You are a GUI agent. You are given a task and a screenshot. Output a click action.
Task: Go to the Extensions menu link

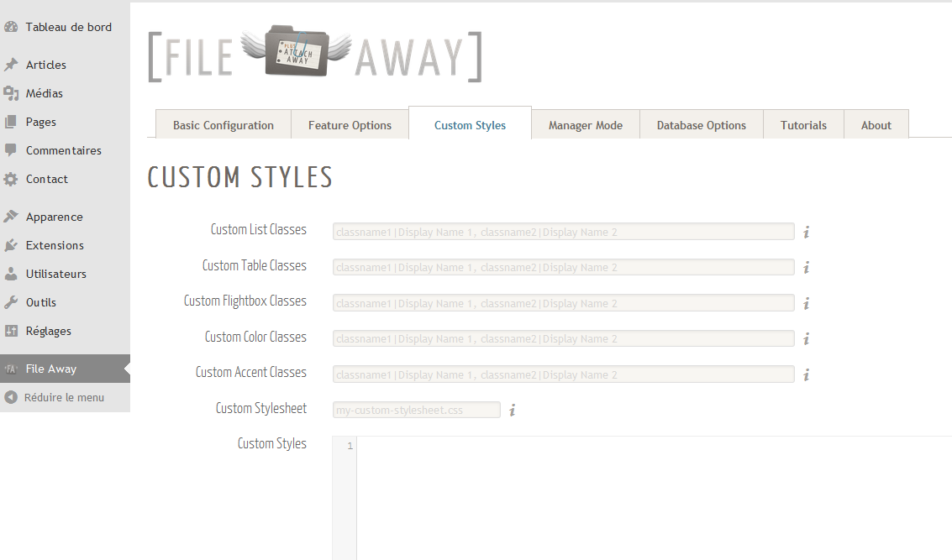[x=55, y=245]
